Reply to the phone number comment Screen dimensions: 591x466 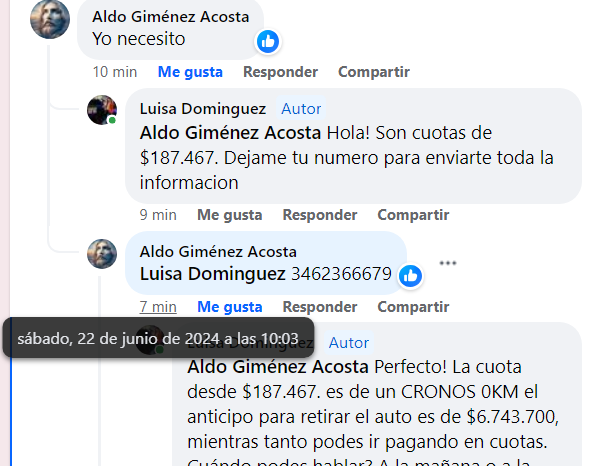pos(320,307)
